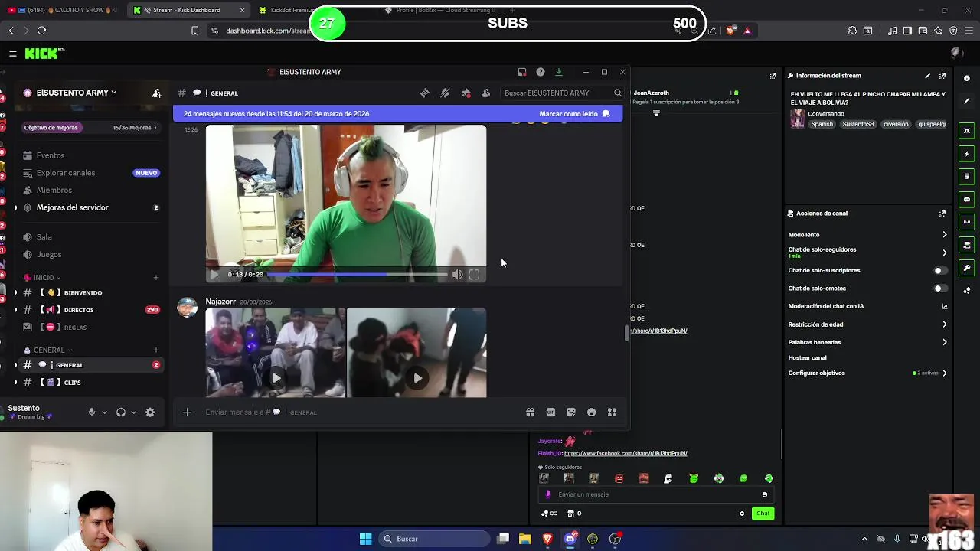980x551 pixels.
Task: Open the Kick dashboard hamburger menu
Action: tap(12, 54)
